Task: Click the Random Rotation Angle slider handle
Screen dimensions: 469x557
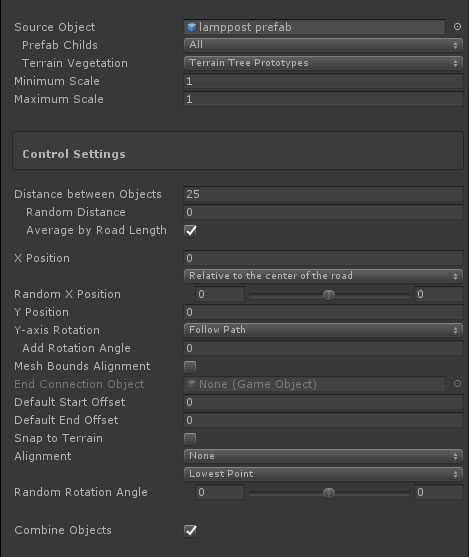Action: point(329,493)
